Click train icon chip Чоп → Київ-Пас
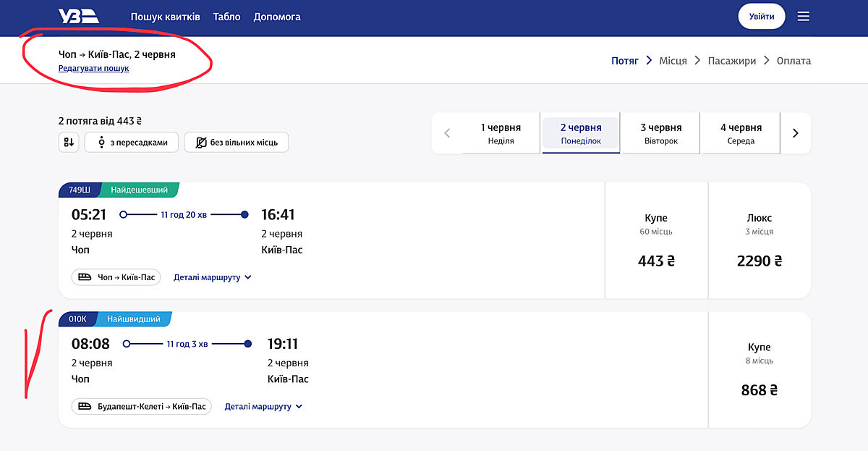Viewport: 868px width, 451px height. [116, 277]
